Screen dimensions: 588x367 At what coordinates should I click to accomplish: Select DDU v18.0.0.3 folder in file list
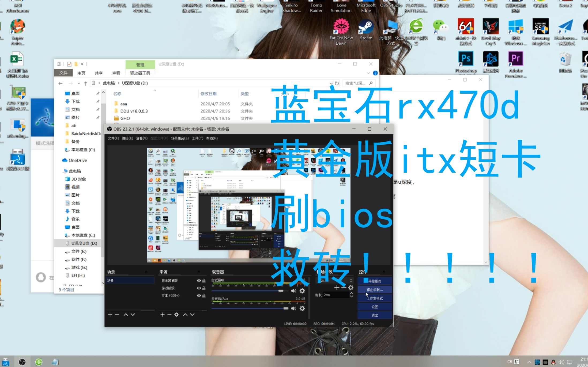point(134,111)
